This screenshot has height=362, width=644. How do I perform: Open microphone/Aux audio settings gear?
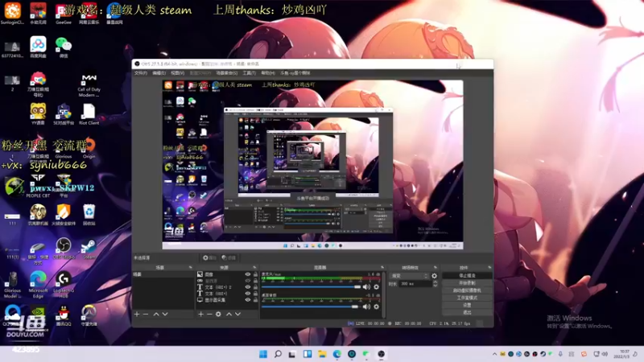pyautogui.click(x=376, y=287)
